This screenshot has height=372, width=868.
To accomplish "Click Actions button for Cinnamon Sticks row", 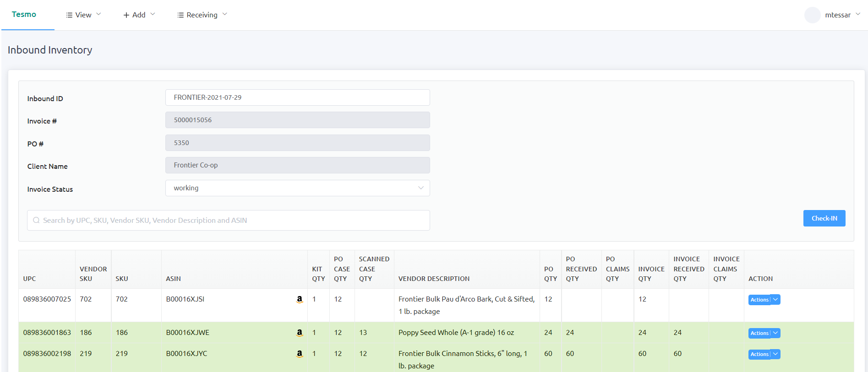I will click(759, 354).
